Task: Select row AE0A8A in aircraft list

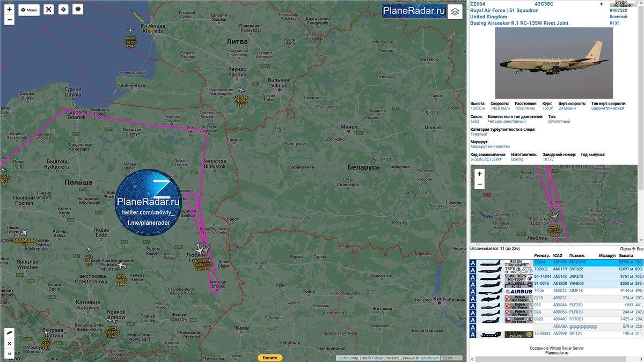Action: (557, 327)
